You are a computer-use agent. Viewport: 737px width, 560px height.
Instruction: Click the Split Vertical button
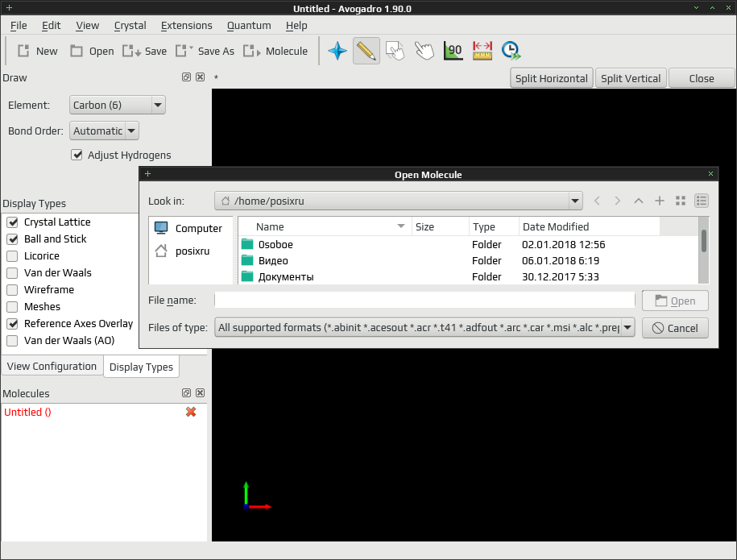[631, 78]
